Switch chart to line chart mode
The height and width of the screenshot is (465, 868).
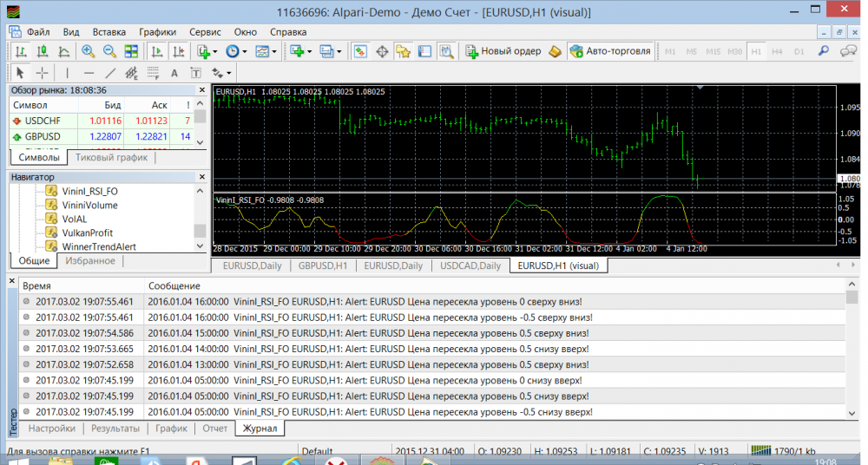(63, 51)
